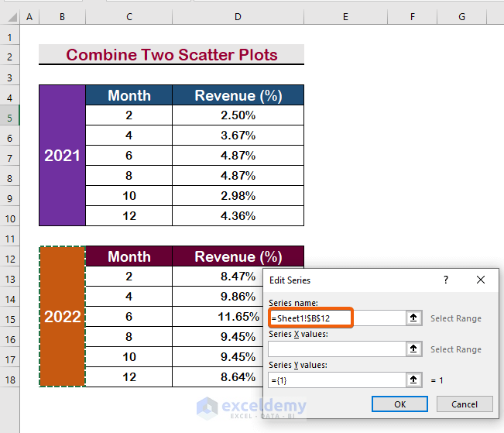Screen dimensions: 504x433
Task: Click range selector icon for Series X values
Action: click(414, 349)
